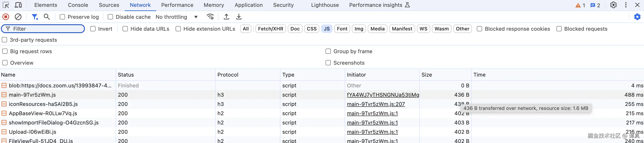Check the Disable cache option

(x=110, y=17)
